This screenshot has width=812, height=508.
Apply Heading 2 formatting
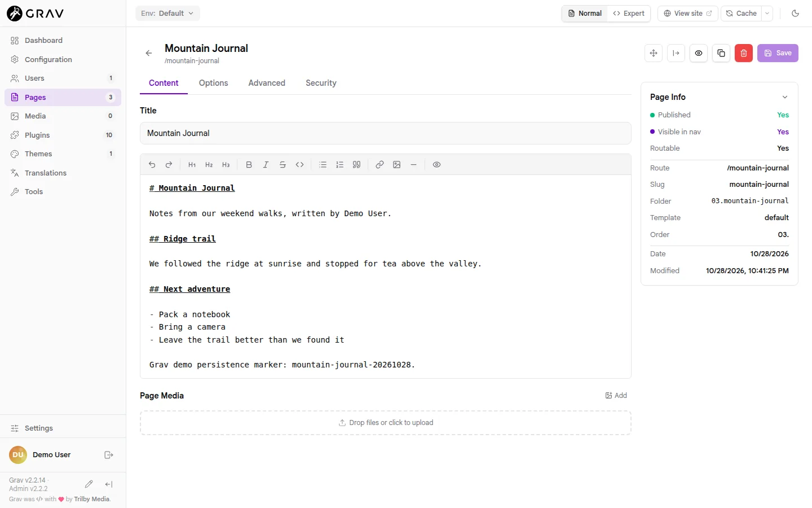209,165
